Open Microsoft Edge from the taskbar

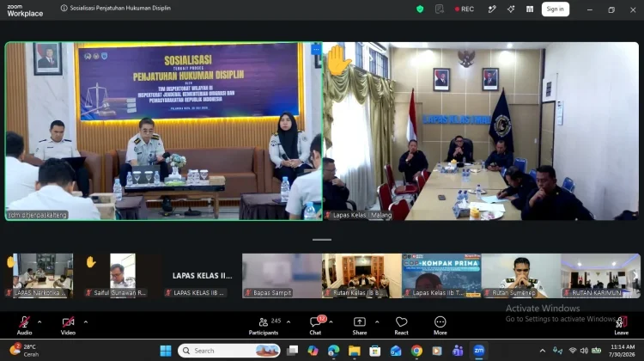333,351
